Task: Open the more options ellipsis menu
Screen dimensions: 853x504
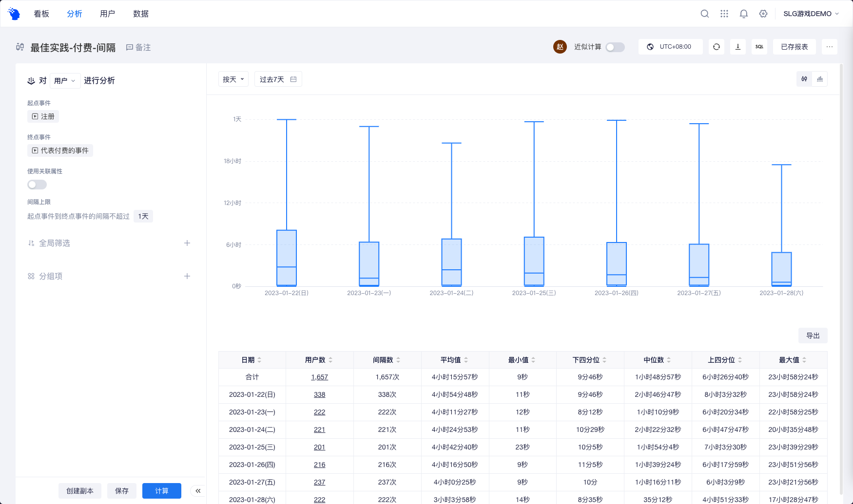Action: tap(830, 47)
